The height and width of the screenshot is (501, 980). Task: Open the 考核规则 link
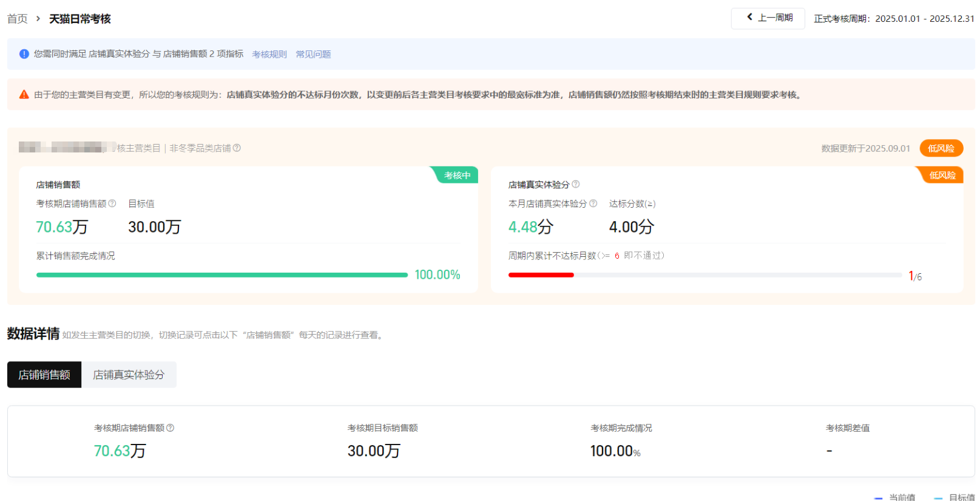269,54
